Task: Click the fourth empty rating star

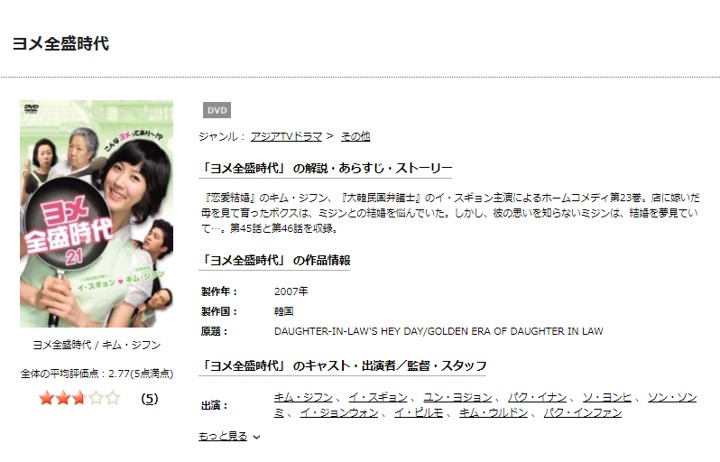Action: coord(96,398)
